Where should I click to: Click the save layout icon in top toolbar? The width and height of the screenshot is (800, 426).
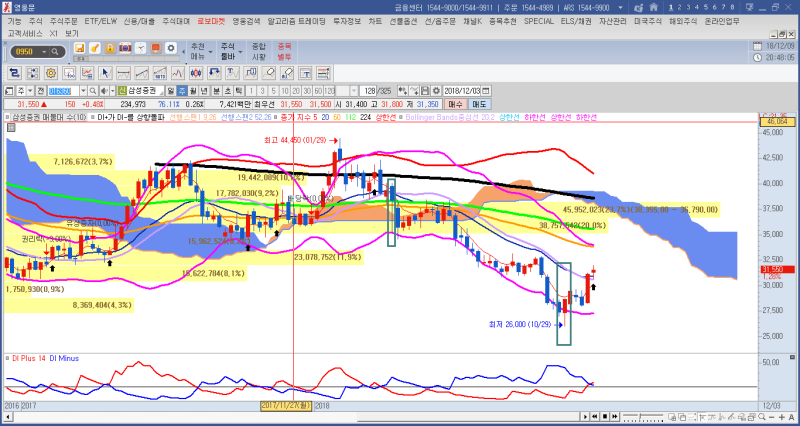pos(80,48)
